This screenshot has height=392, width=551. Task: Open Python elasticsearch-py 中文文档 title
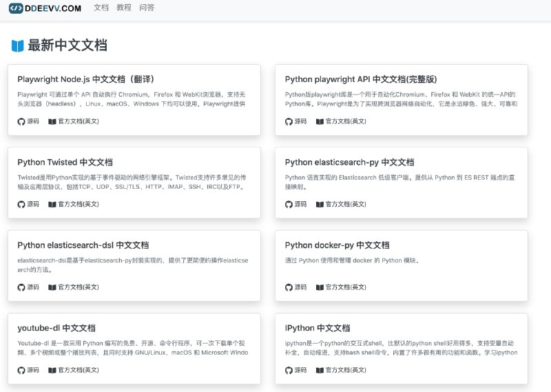350,162
